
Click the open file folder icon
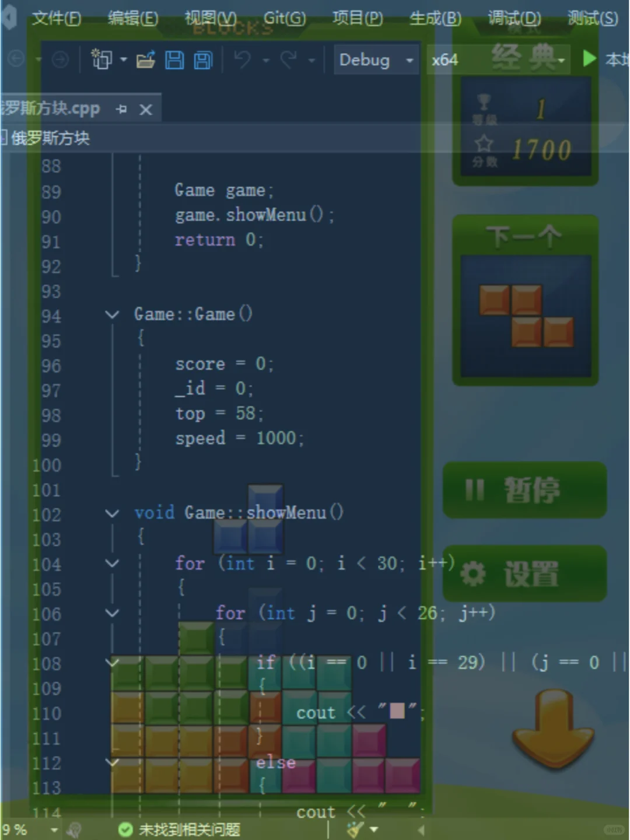[146, 60]
